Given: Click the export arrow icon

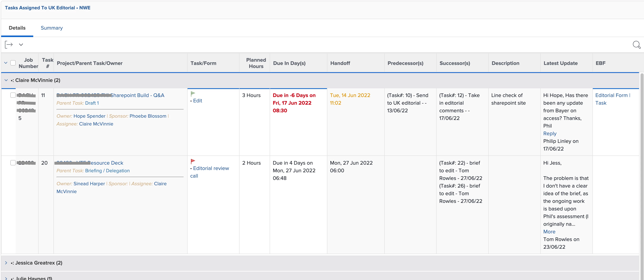Looking at the screenshot, I should point(9,45).
